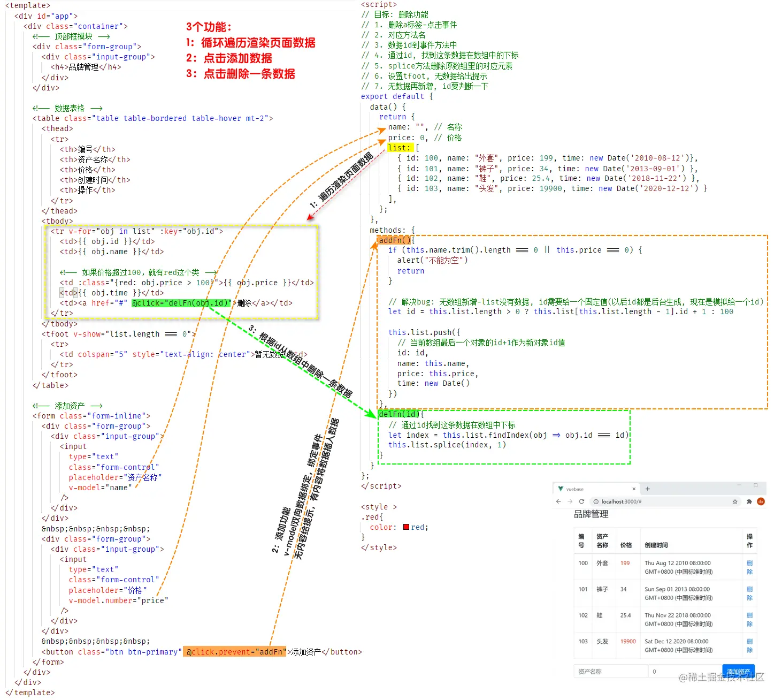782x700 pixels.
Task: Click the placeholder="资产名称" attribute
Action: [115, 477]
